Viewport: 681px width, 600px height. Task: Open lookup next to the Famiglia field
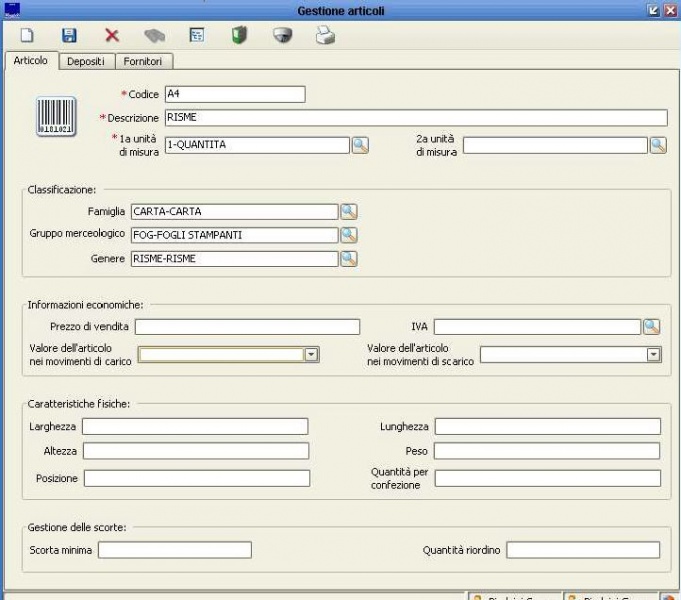pyautogui.click(x=348, y=211)
